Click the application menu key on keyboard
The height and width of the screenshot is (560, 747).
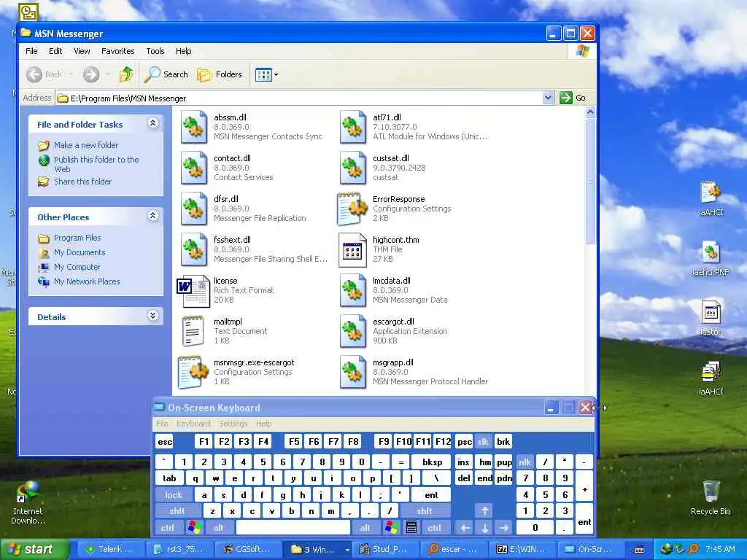(x=411, y=528)
